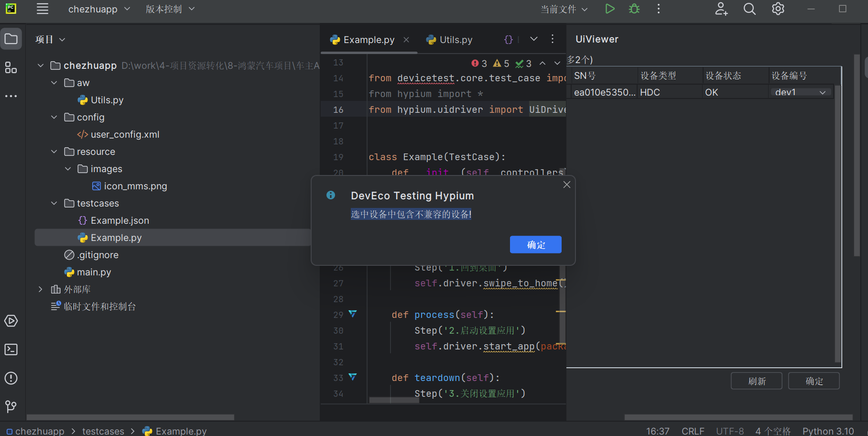
Task: Open the dev1 device number dropdown
Action: tap(801, 92)
